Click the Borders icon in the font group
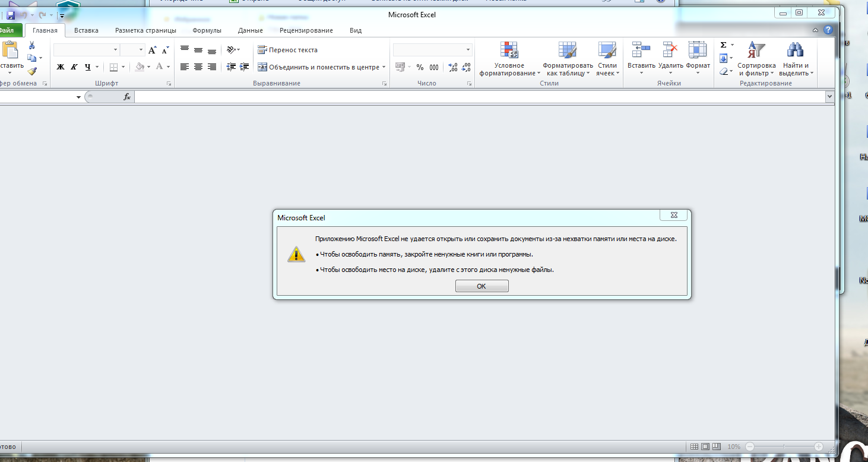Image resolution: width=868 pixels, height=462 pixels. pos(114,67)
